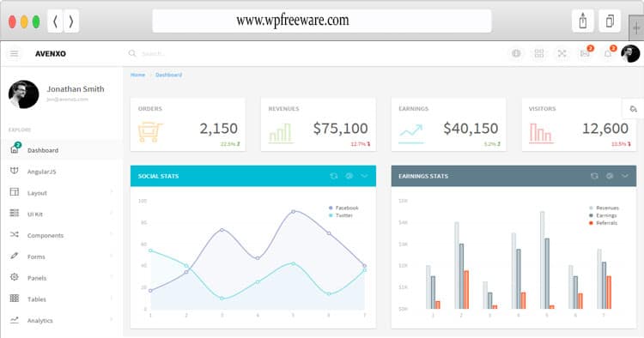Click Jonathan Smith's sidebar profile photo
The height and width of the screenshot is (338, 644).
(x=23, y=94)
